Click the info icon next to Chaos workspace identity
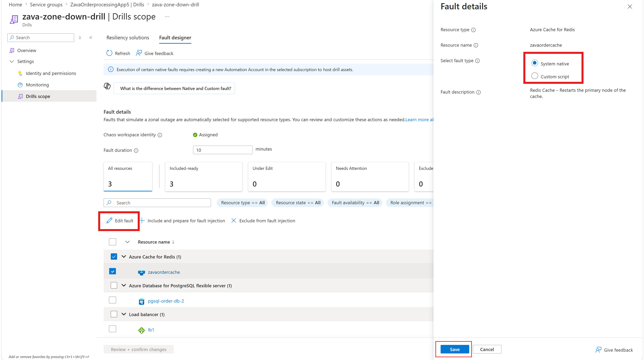The height and width of the screenshot is (360, 644). tap(160, 135)
